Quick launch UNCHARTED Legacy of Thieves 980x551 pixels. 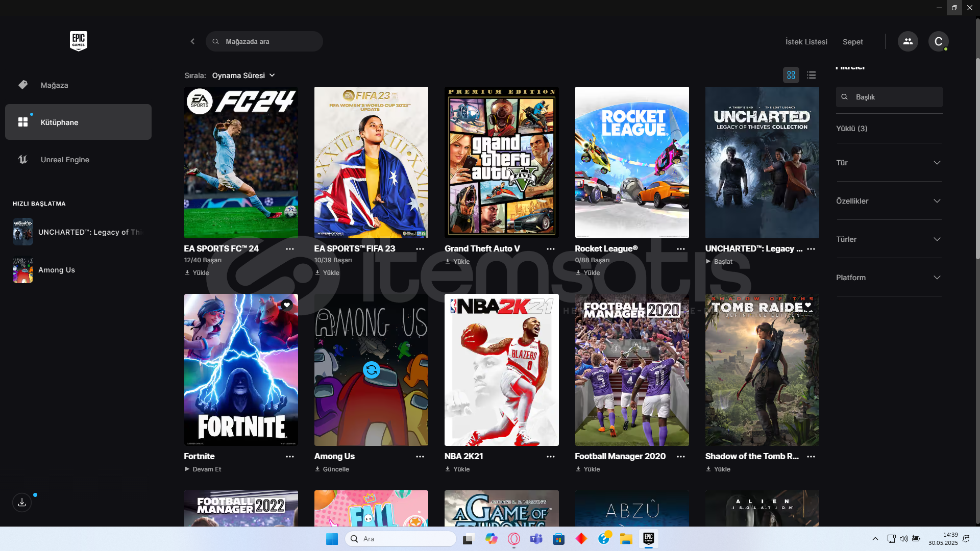[x=79, y=232]
